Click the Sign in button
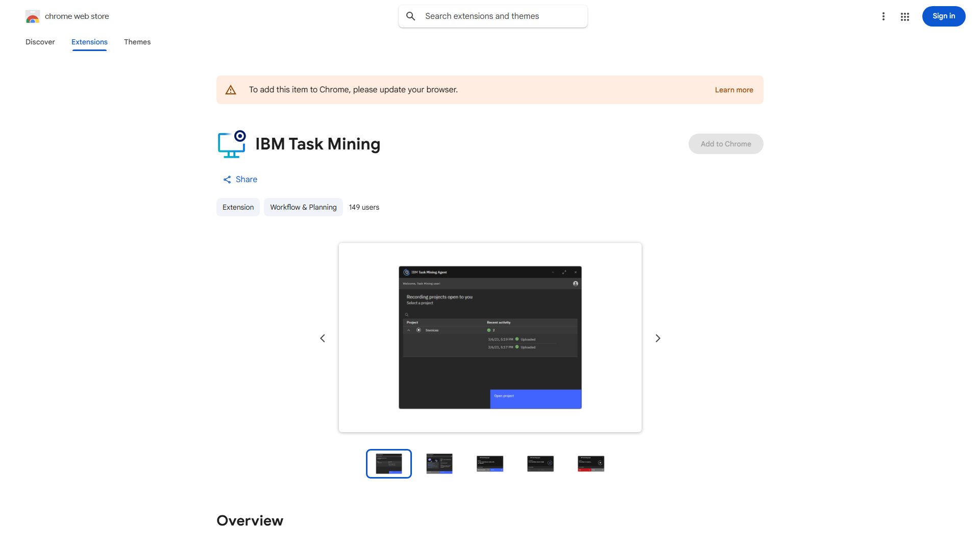Screen dimensions: 980x551 point(943,16)
